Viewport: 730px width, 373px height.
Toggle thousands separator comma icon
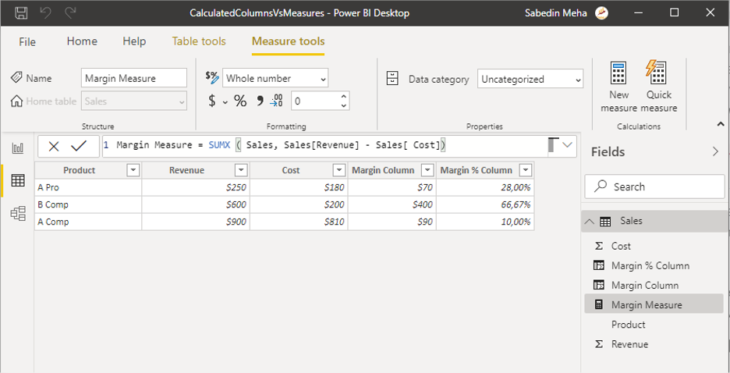(260, 100)
